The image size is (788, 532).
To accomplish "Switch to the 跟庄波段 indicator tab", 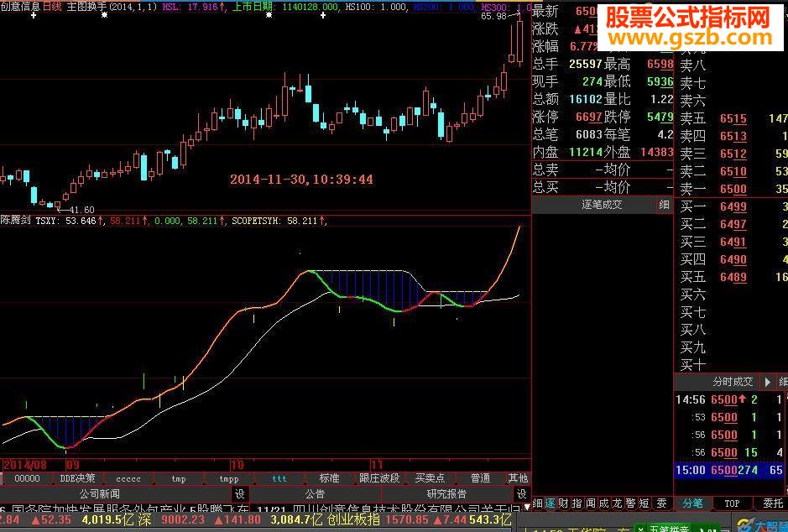I will point(379,478).
